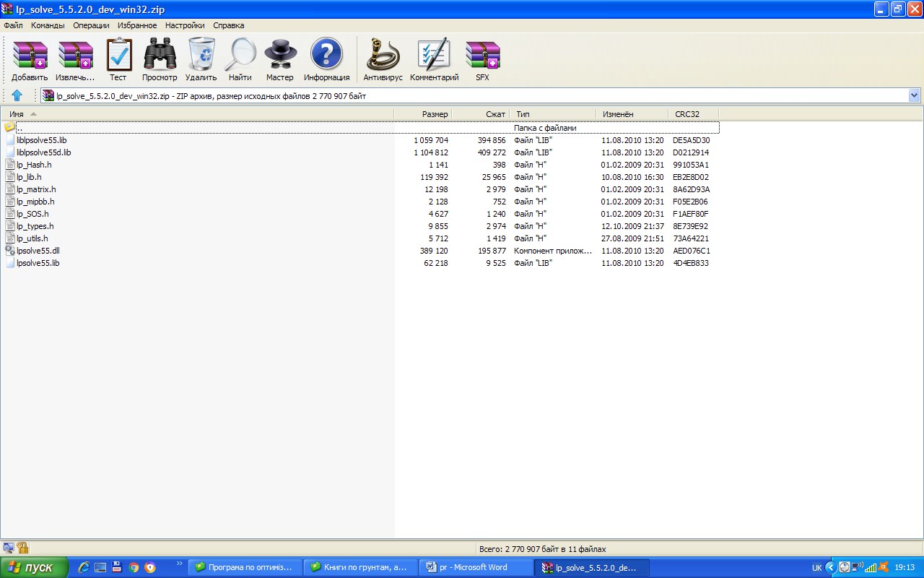Viewport: 924px width, 578px height.
Task: Start the Антивирус scan snake icon
Action: [x=383, y=60]
